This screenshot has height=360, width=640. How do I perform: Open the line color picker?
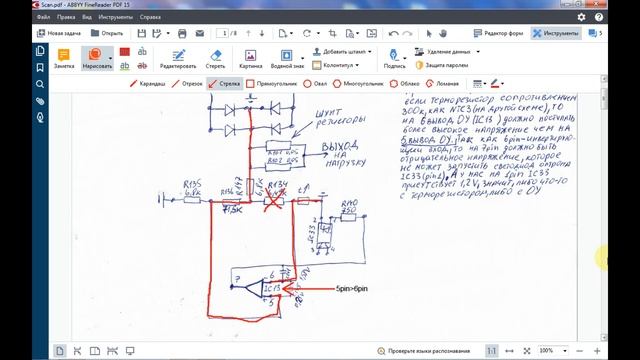pos(497,84)
